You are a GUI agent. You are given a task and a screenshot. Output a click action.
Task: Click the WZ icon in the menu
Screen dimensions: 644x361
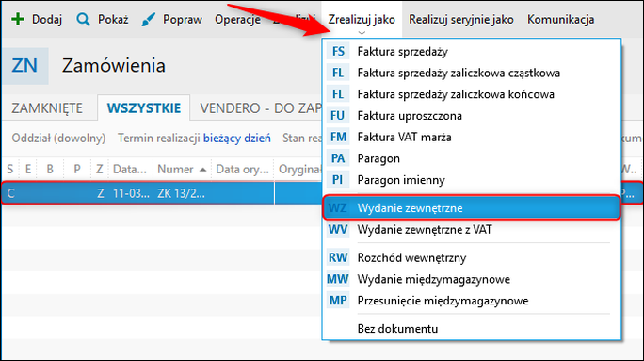(338, 208)
